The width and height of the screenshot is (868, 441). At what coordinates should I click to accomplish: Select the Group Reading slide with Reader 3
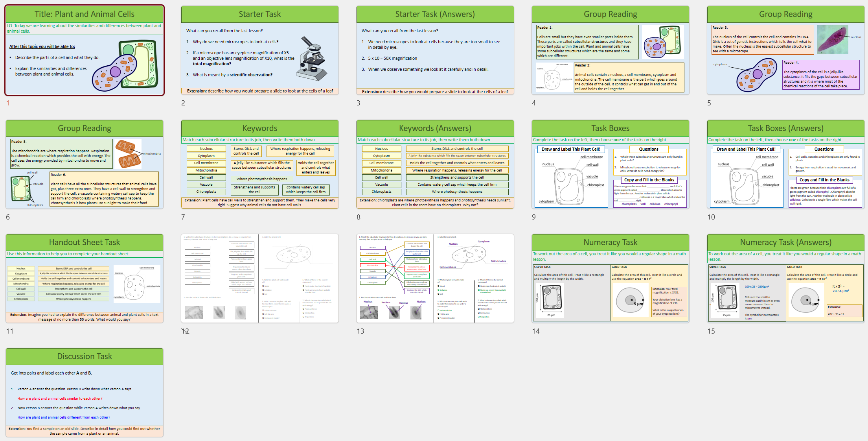point(785,50)
